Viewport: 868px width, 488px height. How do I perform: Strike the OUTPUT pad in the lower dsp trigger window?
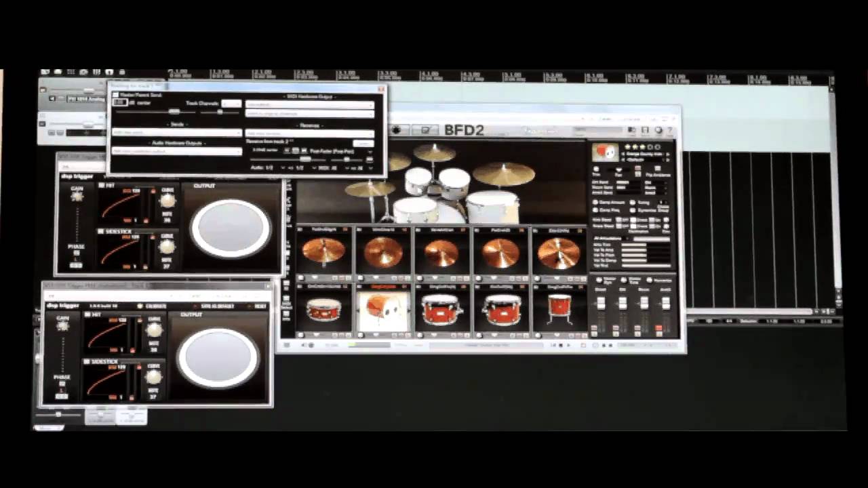(218, 358)
